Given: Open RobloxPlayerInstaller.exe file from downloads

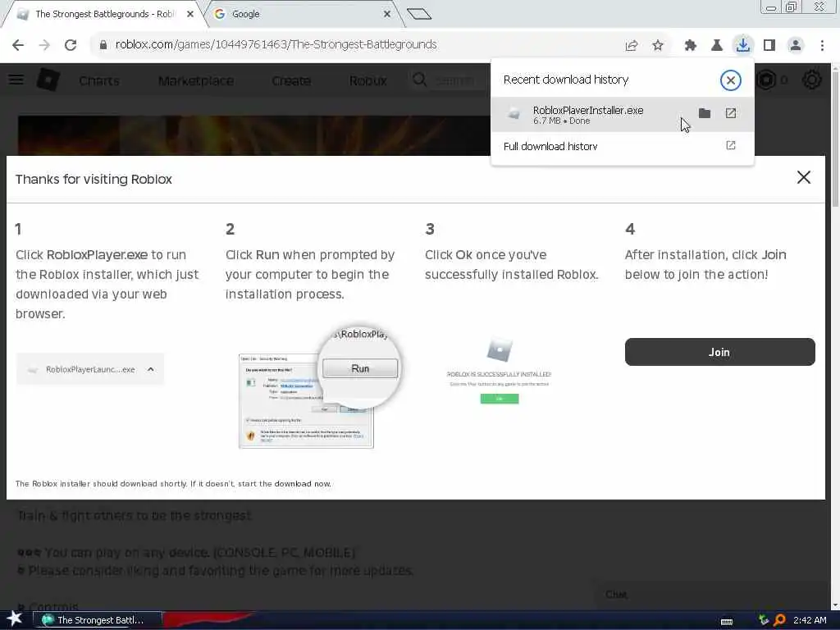Looking at the screenshot, I should coord(731,113).
